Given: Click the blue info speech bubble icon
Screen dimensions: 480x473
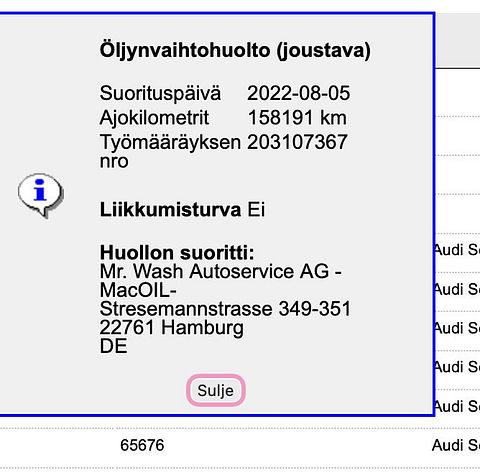Looking at the screenshot, I should [40, 195].
